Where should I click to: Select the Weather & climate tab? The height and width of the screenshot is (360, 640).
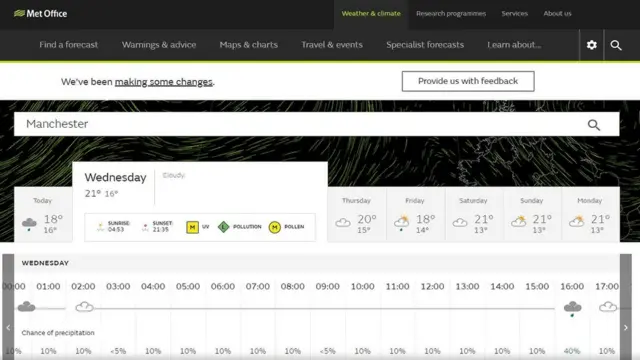point(371,13)
